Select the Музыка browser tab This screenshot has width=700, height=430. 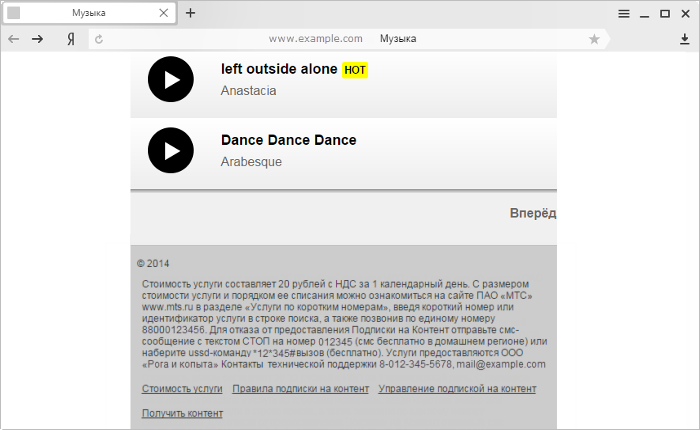[89, 13]
